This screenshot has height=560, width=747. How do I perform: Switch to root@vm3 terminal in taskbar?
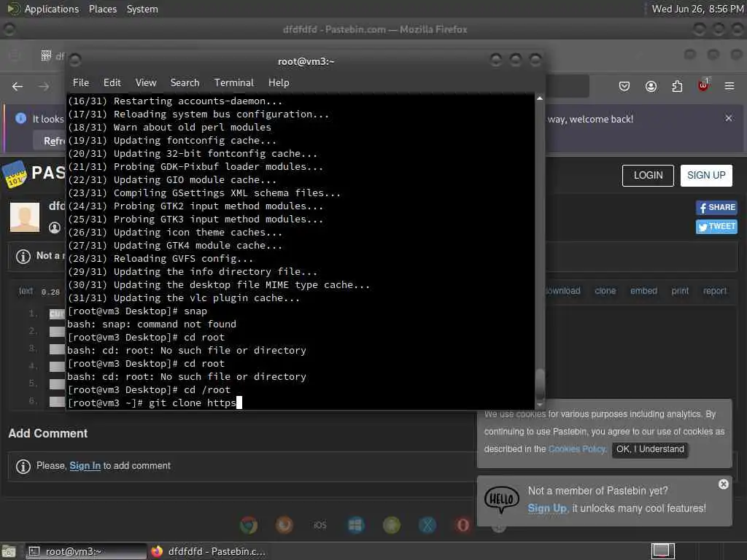(86, 551)
